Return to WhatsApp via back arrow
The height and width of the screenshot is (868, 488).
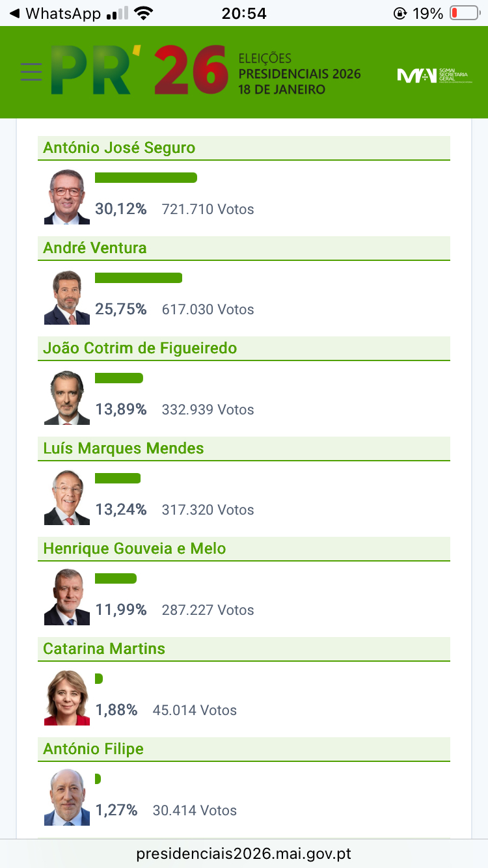[14, 13]
